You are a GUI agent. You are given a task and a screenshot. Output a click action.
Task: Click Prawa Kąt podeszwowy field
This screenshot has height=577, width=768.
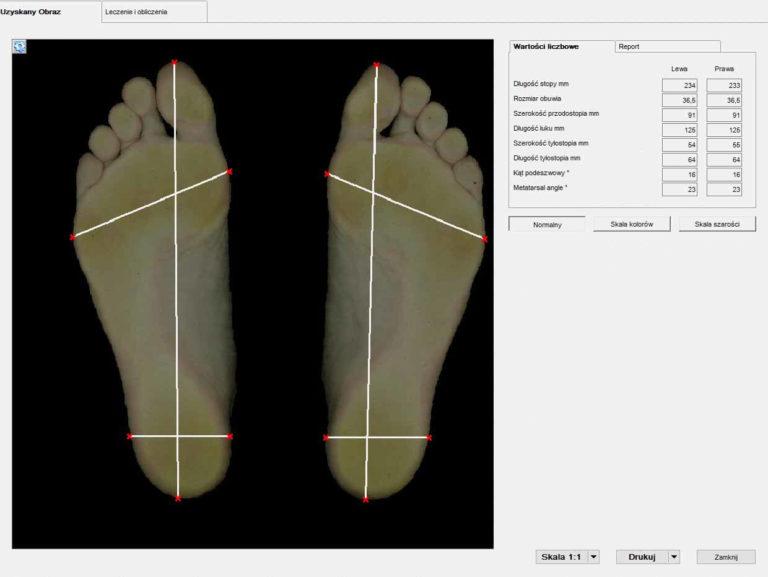(724, 174)
